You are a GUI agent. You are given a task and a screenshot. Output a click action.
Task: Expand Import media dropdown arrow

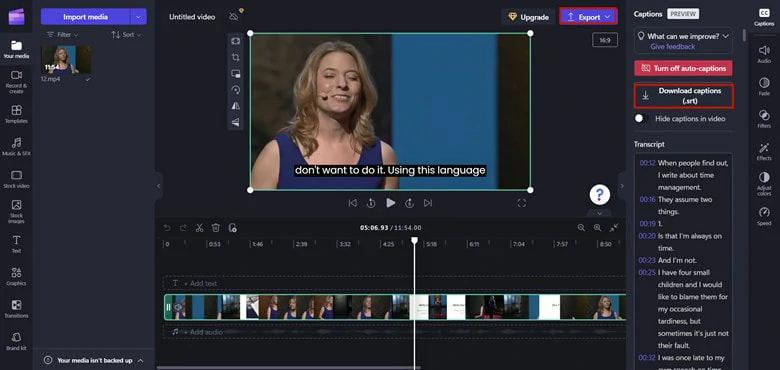[x=139, y=17]
